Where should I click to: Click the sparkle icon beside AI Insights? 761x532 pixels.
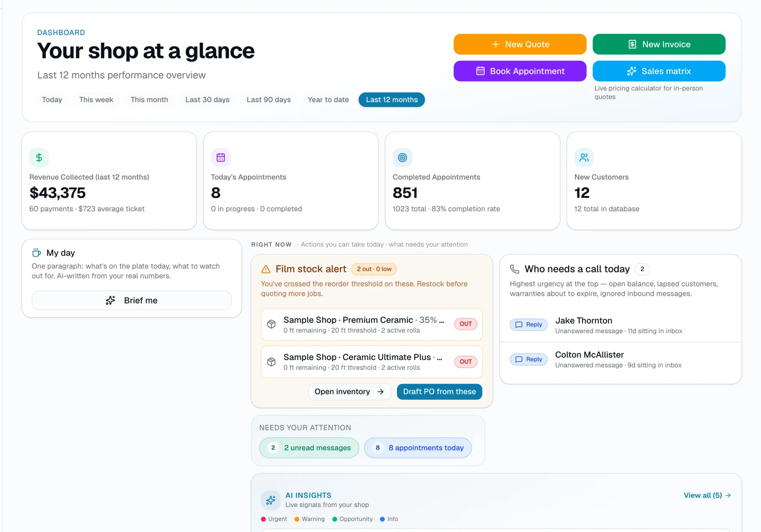point(271,500)
